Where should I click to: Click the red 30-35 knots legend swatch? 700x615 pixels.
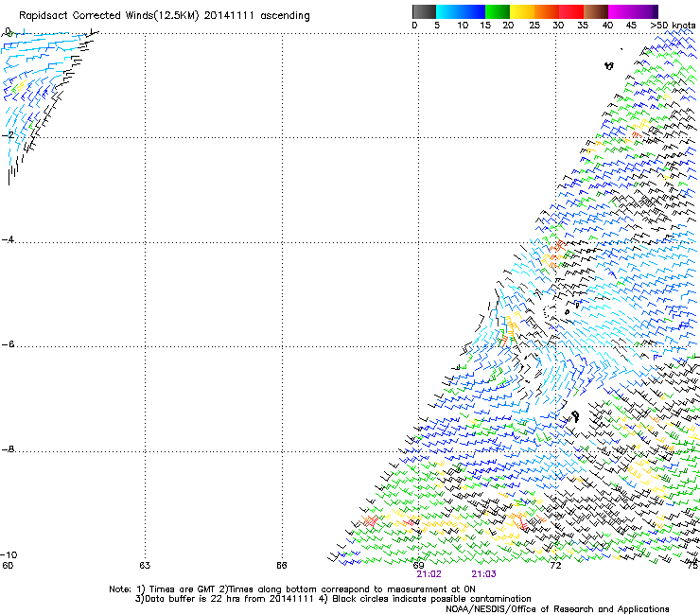click(x=571, y=11)
